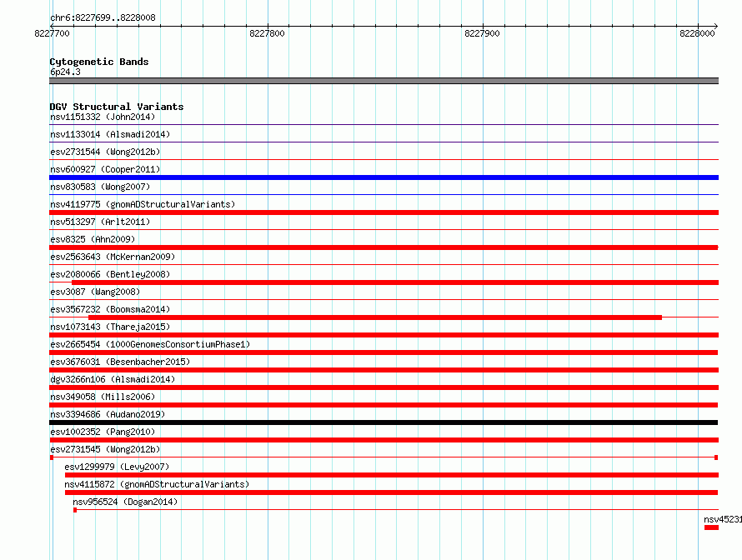The width and height of the screenshot is (742, 560).
Task: Open the second gnomAD entry nsv4115872 label
Action: point(157,484)
